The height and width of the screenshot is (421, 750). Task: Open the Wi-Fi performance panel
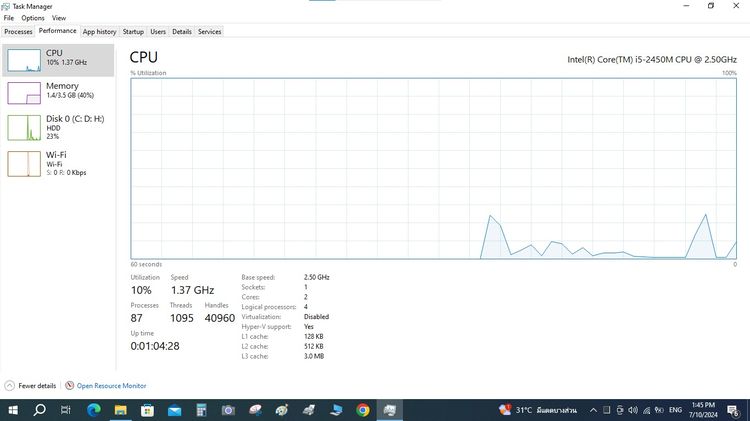point(58,164)
